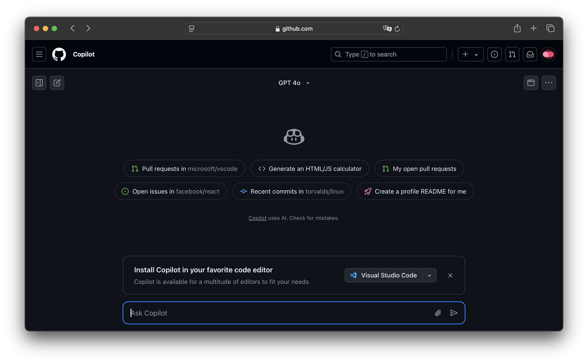Toggle the conversation sidebar panel icon

(x=39, y=83)
